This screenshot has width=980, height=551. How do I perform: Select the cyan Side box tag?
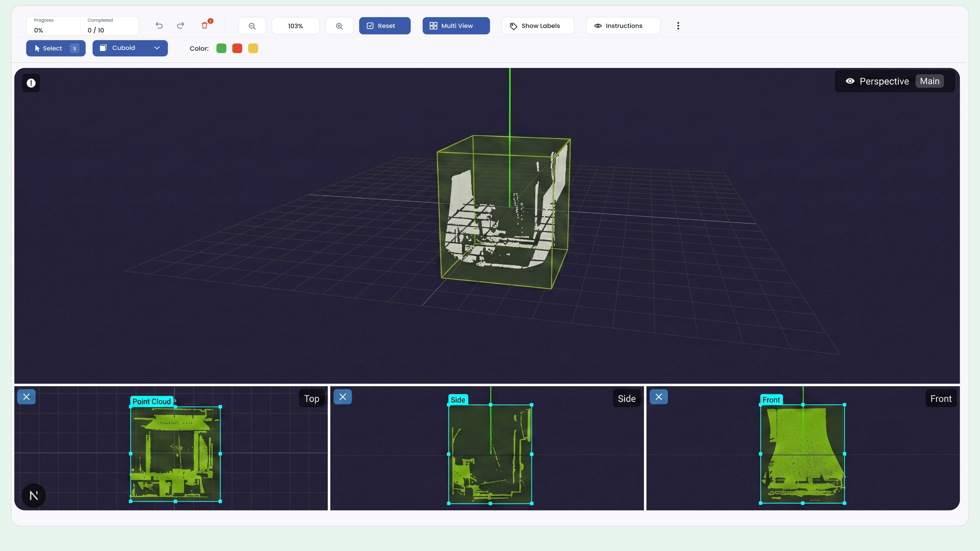tap(458, 400)
